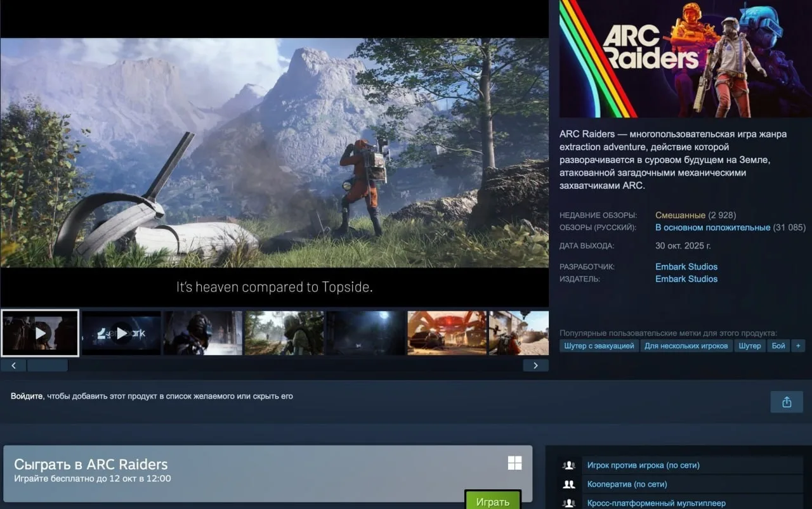812x509 pixels.
Task: Expand more tags with plus button
Action: 798,346
